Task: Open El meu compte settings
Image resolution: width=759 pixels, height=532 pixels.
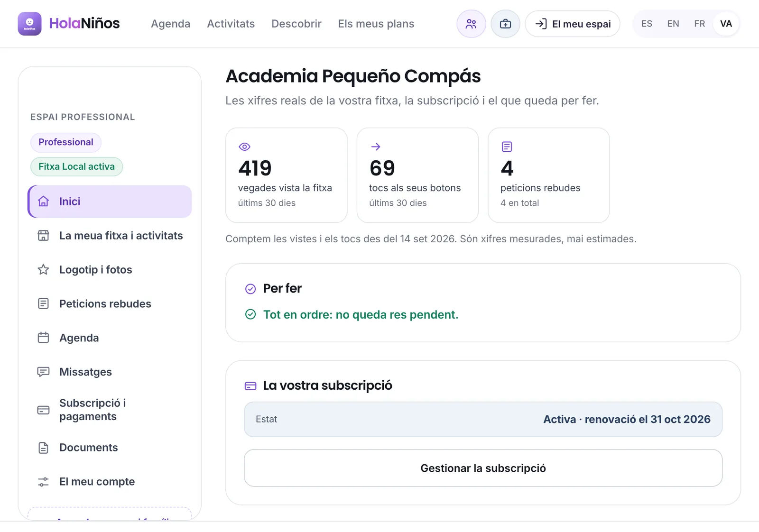Action: point(110,482)
